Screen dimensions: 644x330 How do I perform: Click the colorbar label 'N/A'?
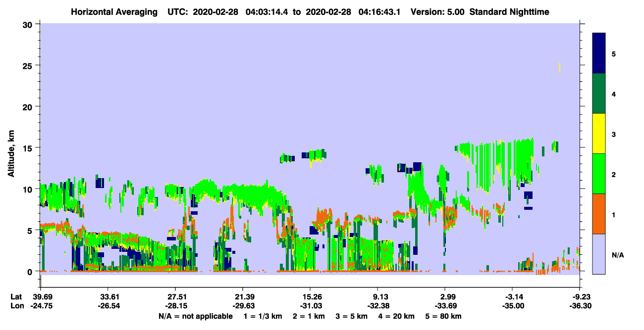pos(618,255)
